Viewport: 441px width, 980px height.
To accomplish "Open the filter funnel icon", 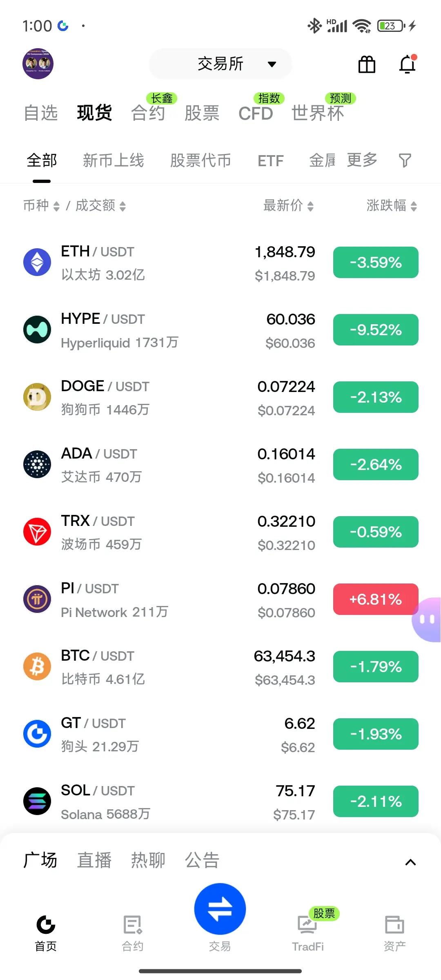I will [405, 160].
